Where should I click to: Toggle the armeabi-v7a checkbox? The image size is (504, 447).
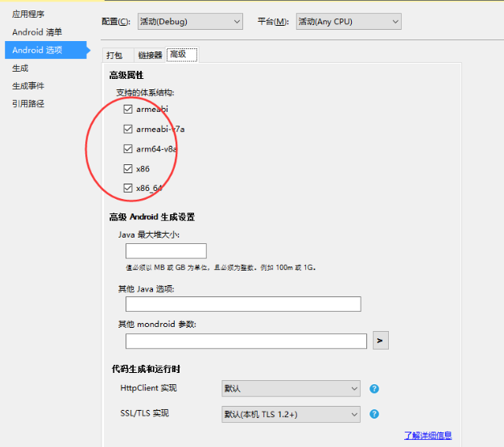tap(128, 129)
